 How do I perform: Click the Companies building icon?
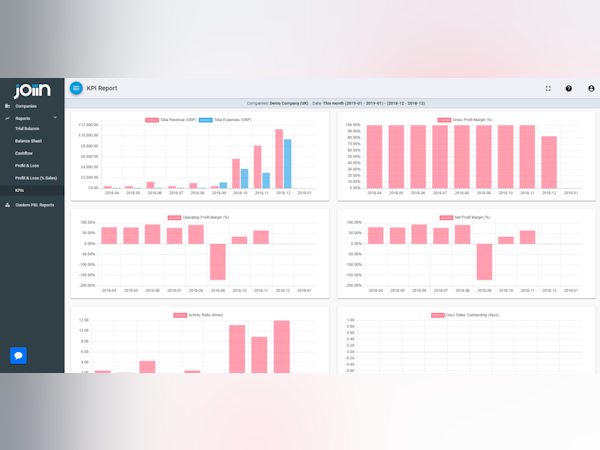7,106
